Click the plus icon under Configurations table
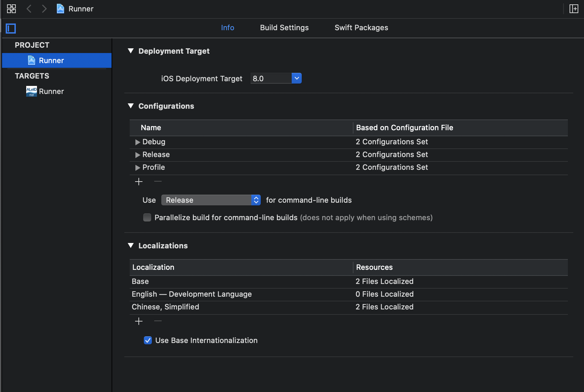Screen dimensions: 584x392 [139, 182]
